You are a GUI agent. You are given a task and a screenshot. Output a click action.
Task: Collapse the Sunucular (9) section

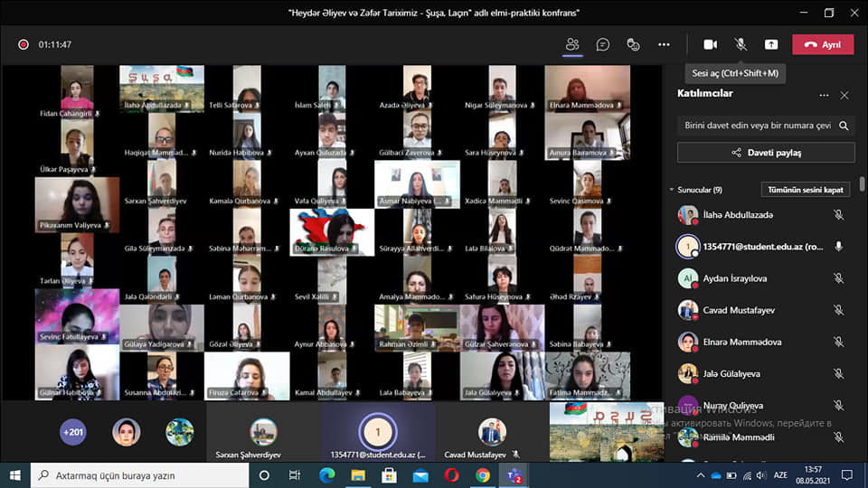(672, 190)
